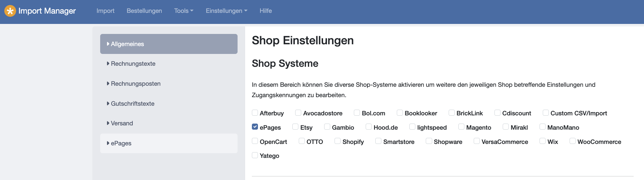
Task: Enable the Afterbuy checkbox
Action: point(255,112)
